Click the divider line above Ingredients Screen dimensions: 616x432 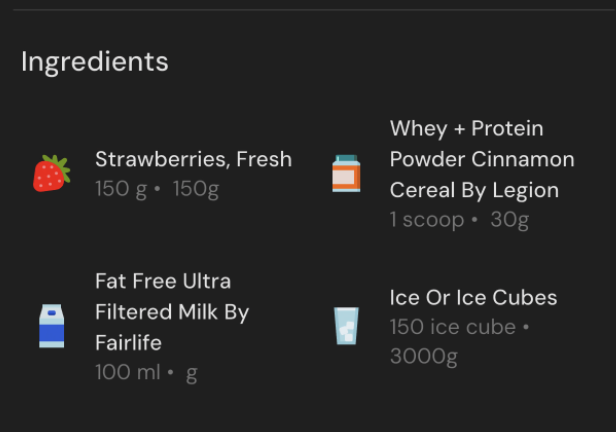308,10
